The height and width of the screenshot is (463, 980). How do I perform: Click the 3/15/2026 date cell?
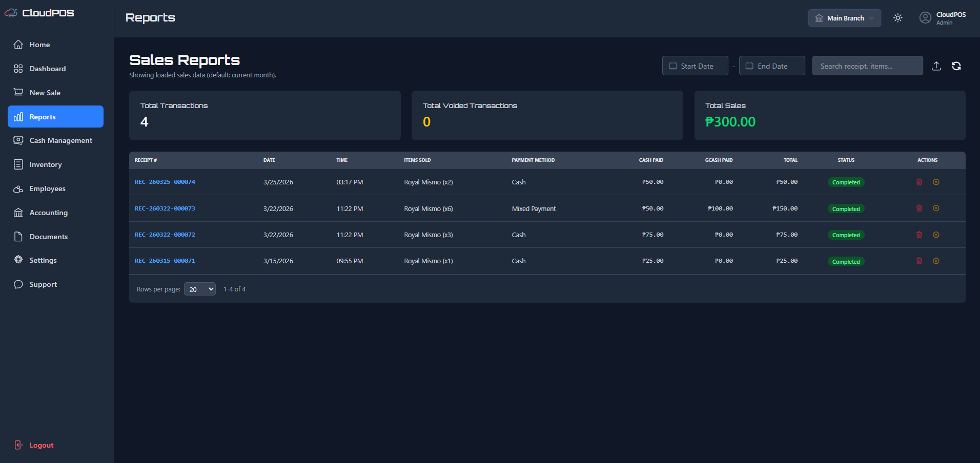click(x=278, y=261)
